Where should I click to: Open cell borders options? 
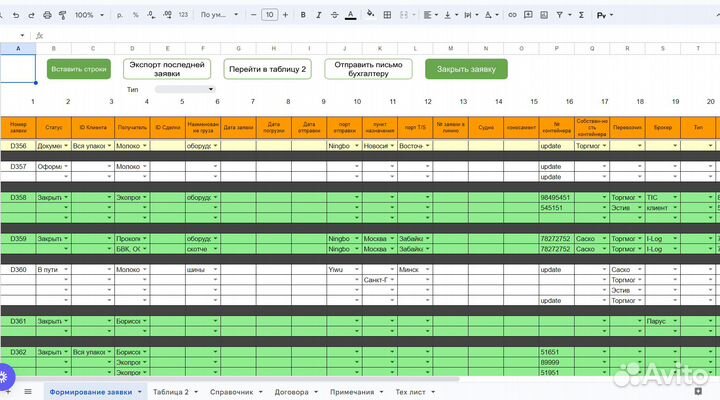point(387,15)
